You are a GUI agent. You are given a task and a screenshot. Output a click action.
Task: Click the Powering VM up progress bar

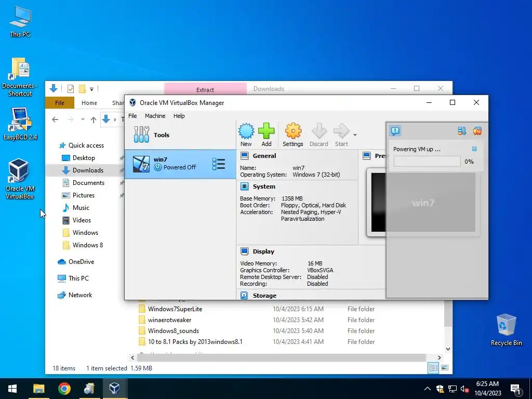point(427,162)
